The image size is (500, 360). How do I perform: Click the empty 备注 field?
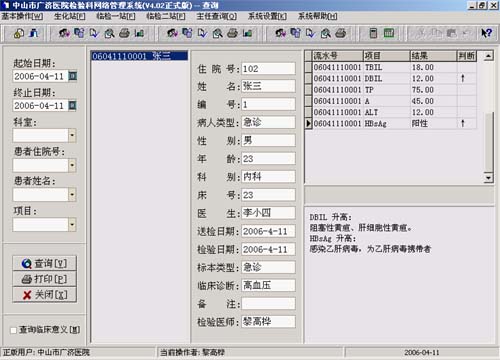(x=268, y=304)
